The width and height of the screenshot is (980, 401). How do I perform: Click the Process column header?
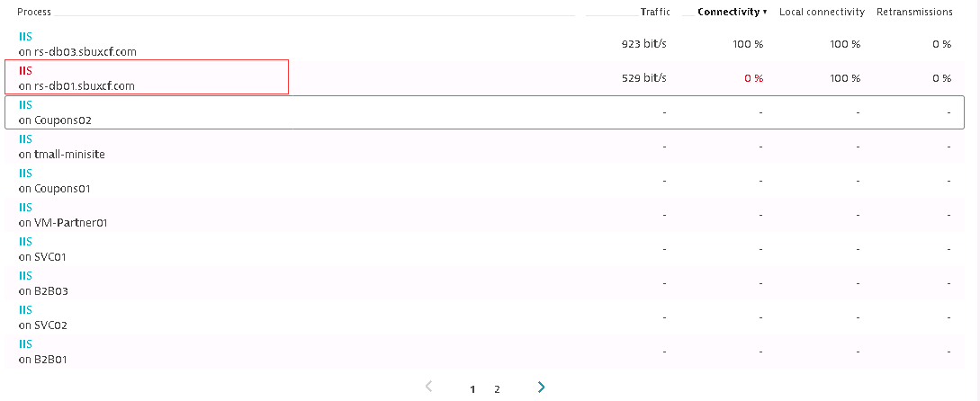pyautogui.click(x=34, y=12)
